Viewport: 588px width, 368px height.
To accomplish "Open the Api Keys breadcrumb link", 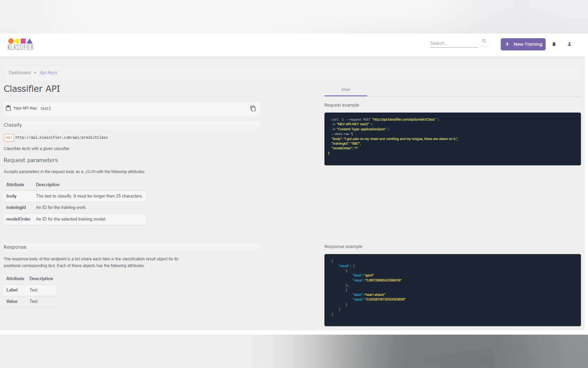I will coord(48,73).
